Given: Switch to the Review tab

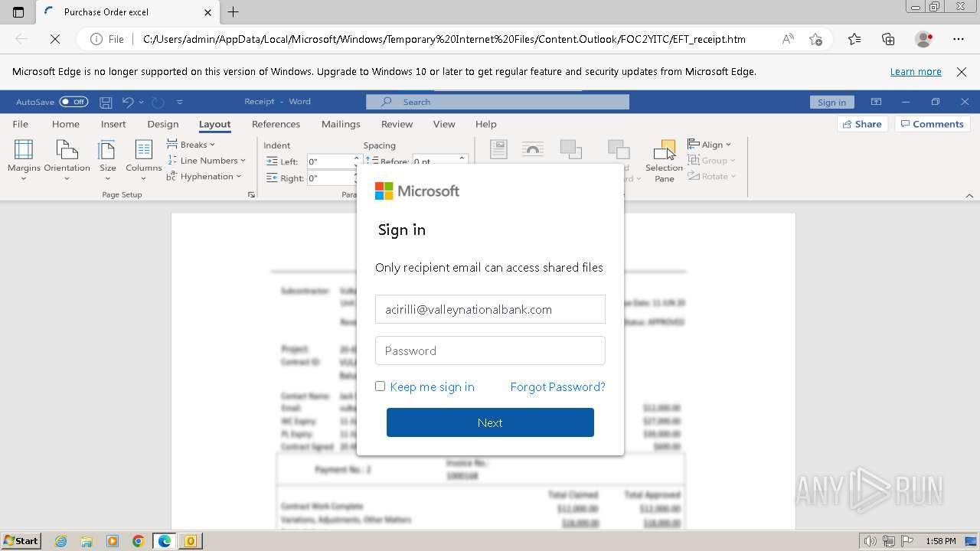Looking at the screenshot, I should pos(397,124).
